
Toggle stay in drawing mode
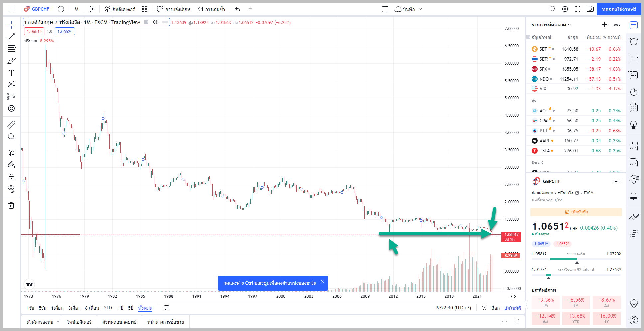[11, 165]
